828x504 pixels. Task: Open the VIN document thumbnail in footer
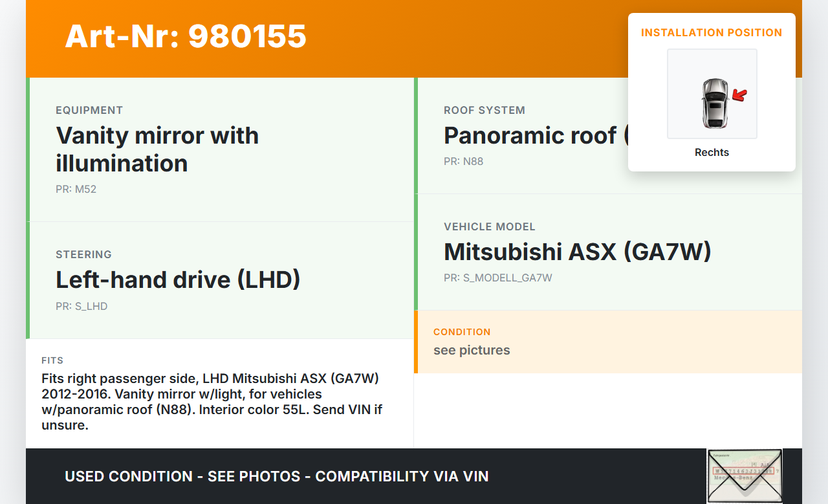(744, 476)
